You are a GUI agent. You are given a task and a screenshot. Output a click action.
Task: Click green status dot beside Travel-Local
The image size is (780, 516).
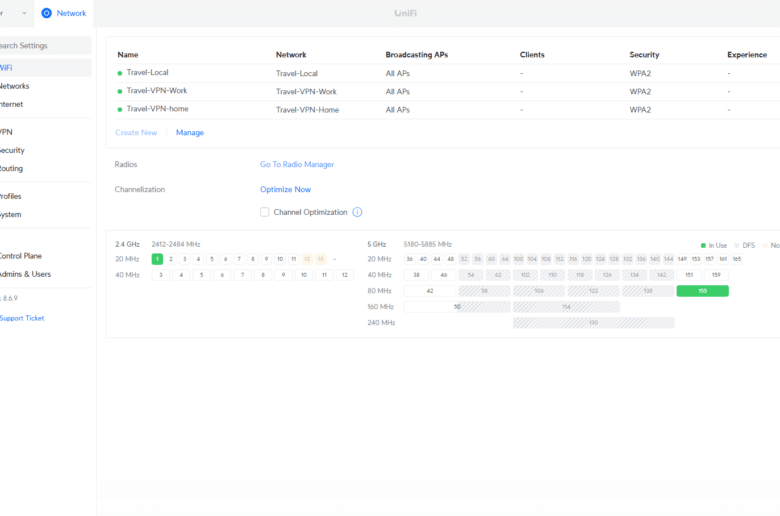[119, 73]
